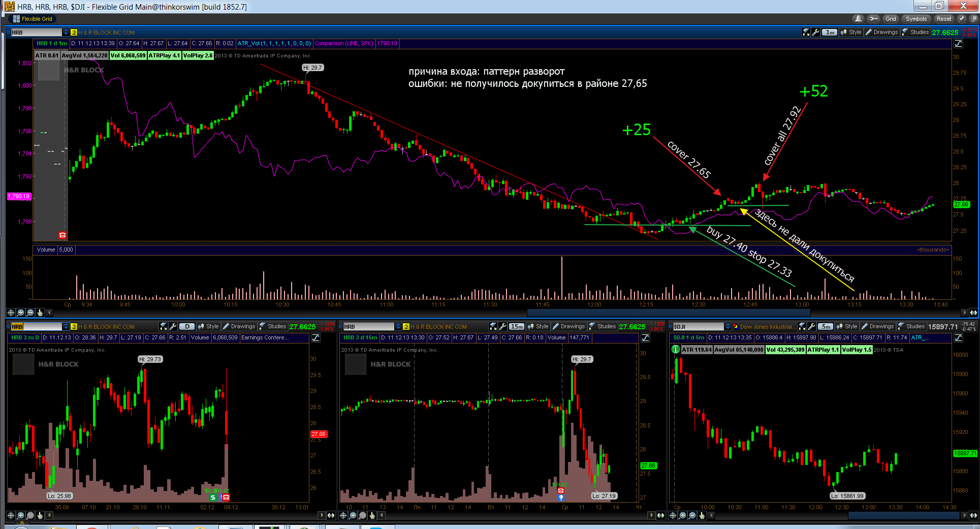Open Drawings in daily HRB chart
Image resolution: width=980 pixels, height=529 pixels.
pyautogui.click(x=239, y=326)
